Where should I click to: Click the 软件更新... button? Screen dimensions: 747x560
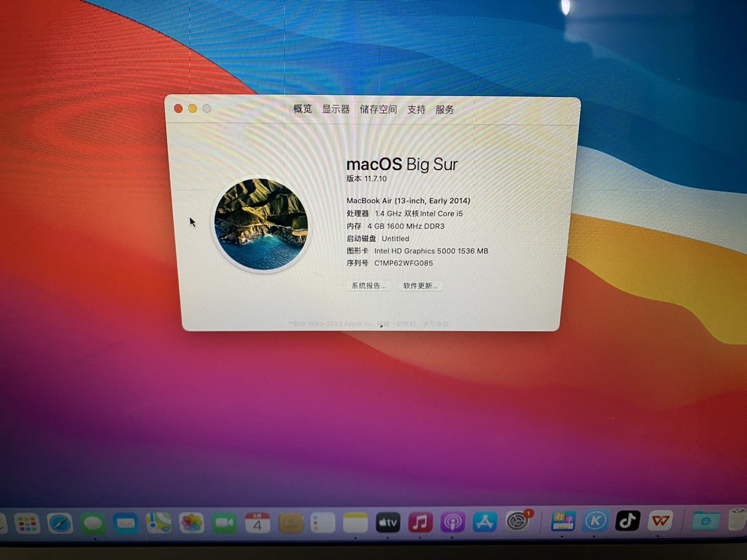tap(420, 286)
